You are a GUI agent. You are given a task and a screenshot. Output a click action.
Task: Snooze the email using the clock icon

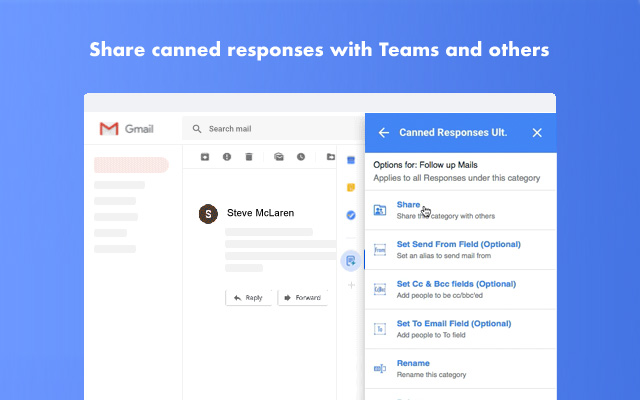click(301, 157)
